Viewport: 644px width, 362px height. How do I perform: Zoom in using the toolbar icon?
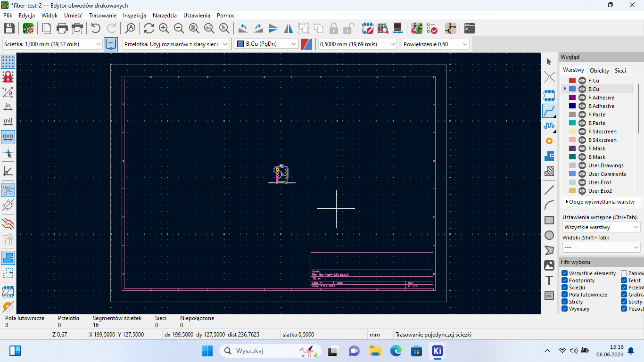click(164, 28)
